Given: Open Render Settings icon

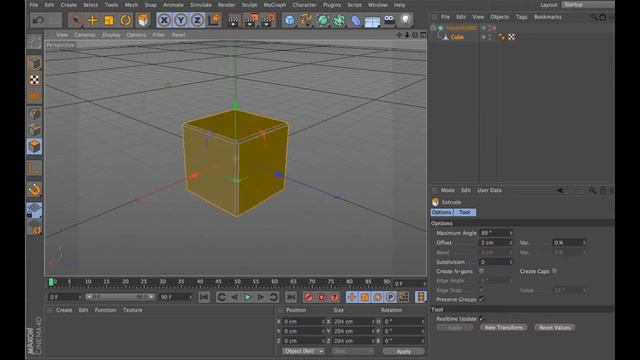Looking at the screenshot, I should (x=268, y=20).
